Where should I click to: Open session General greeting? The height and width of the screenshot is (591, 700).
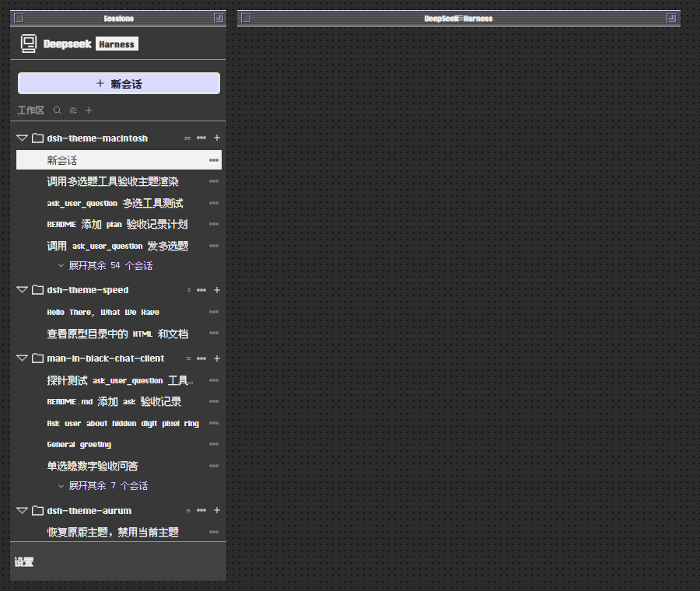click(79, 445)
